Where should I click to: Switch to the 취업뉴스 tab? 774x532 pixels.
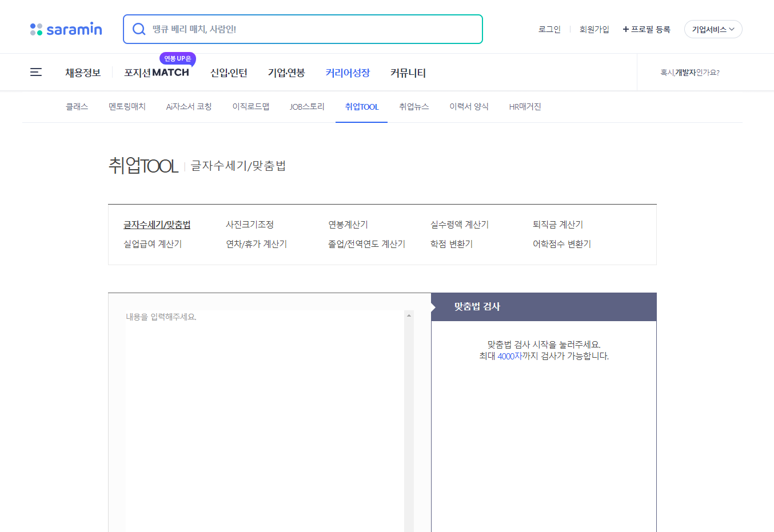(x=414, y=106)
